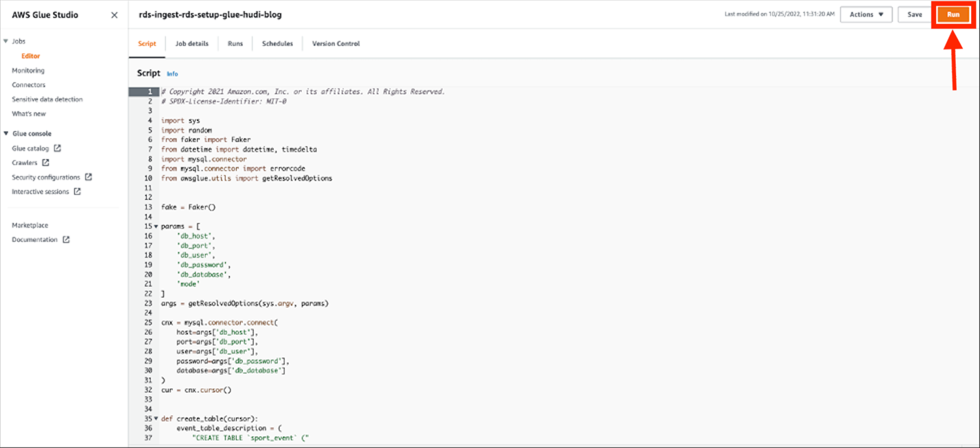Click line number 1 in gutter
The width and height of the screenshot is (980, 448).
coord(143,91)
